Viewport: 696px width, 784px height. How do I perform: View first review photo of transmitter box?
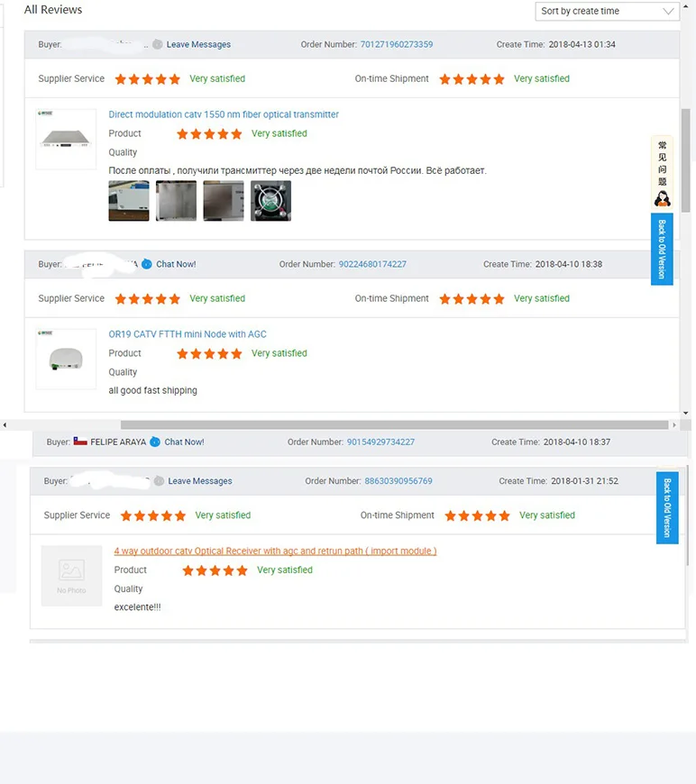[129, 200]
